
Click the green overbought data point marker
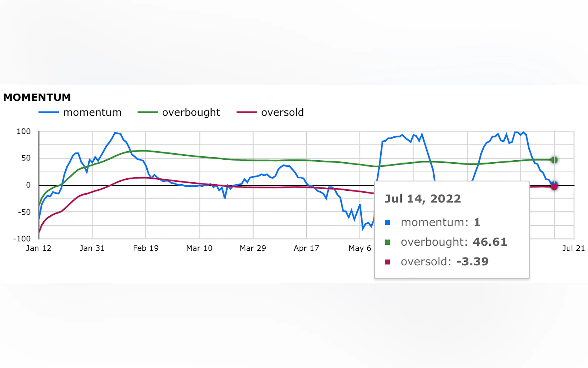(x=554, y=160)
